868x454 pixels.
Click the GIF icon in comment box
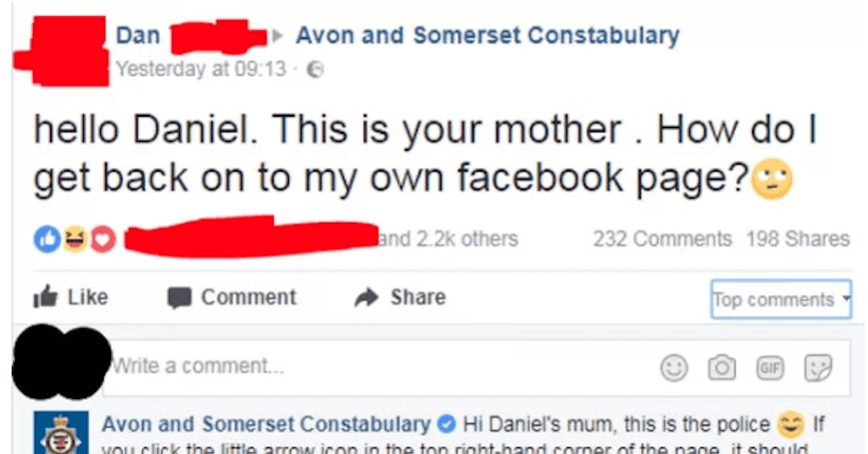(771, 367)
